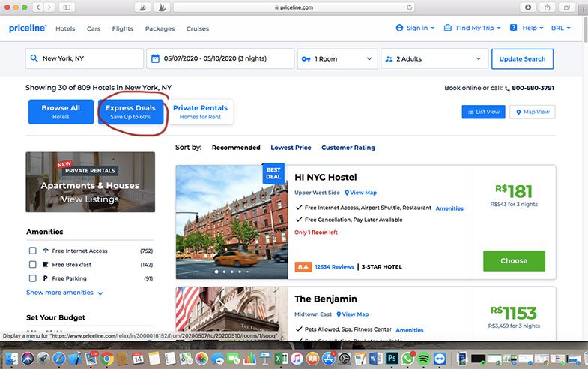588x369 pixels.
Task: Open Maps from the dock
Action: tap(186, 358)
